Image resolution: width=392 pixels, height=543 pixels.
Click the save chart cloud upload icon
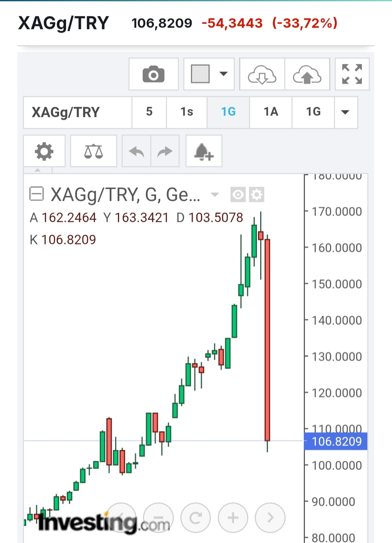coord(307,74)
